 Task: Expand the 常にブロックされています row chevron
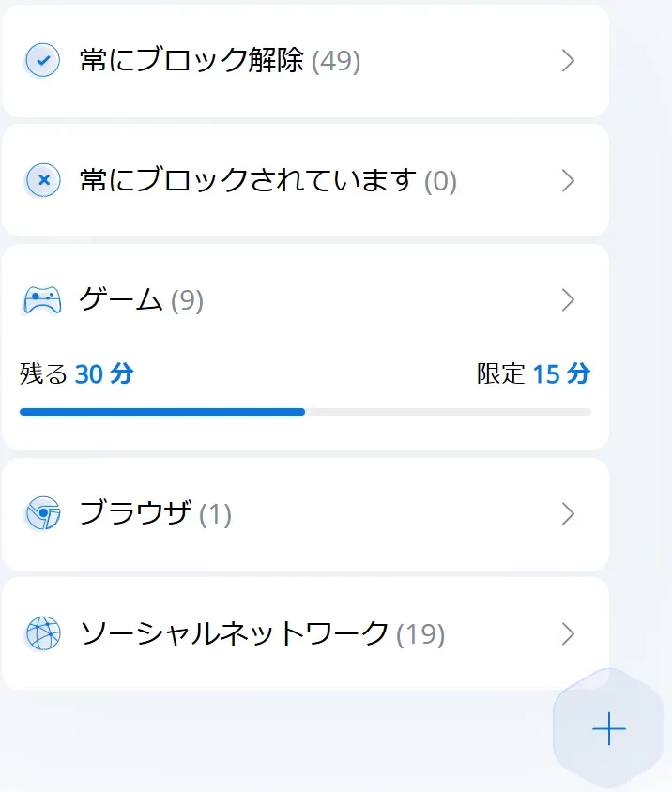567,180
